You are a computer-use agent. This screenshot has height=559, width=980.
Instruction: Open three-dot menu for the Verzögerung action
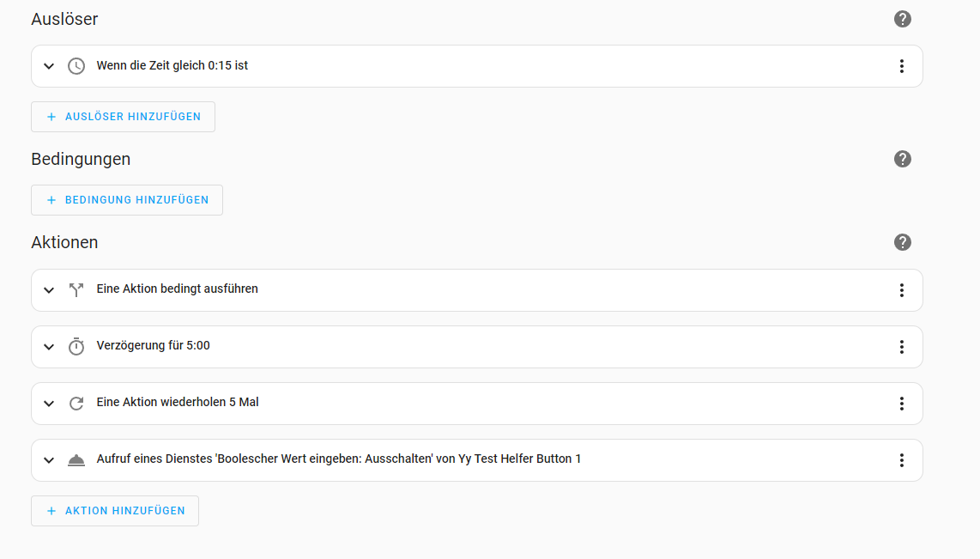901,347
